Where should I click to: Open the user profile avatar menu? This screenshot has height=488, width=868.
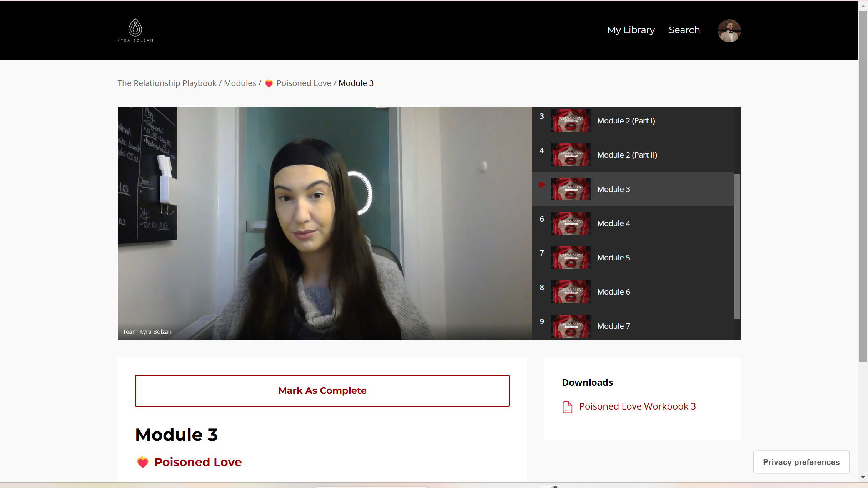[x=729, y=30]
